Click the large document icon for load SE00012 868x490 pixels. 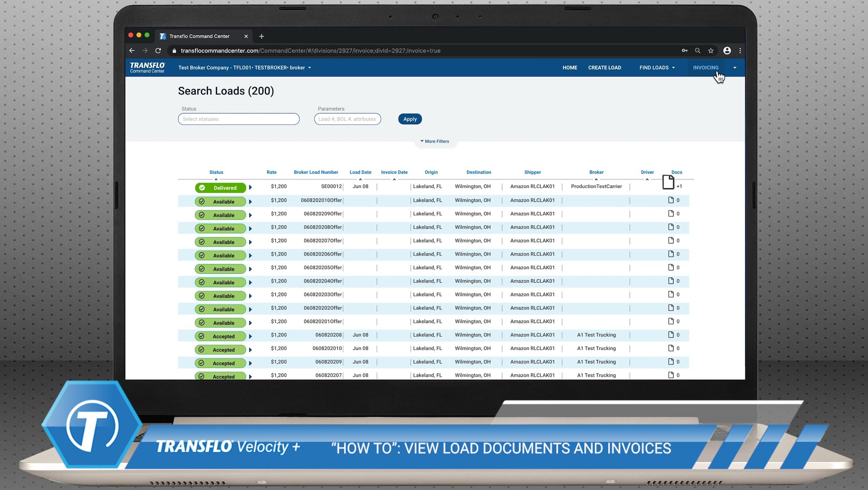pyautogui.click(x=668, y=182)
